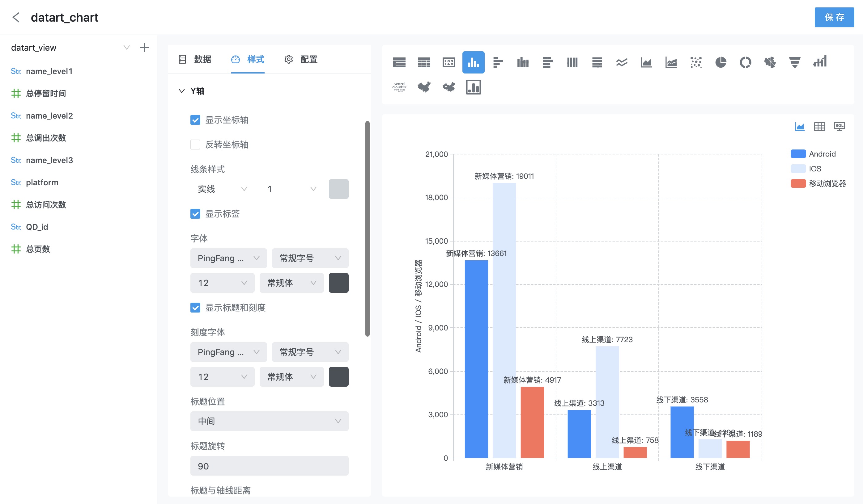Switch to the 数据 tab
This screenshot has height=504, width=863.
click(x=195, y=60)
